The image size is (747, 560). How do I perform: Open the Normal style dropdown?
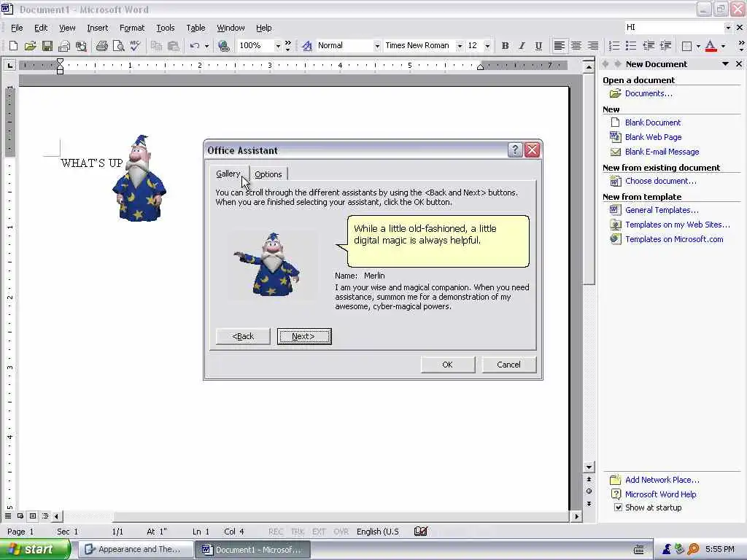377,46
